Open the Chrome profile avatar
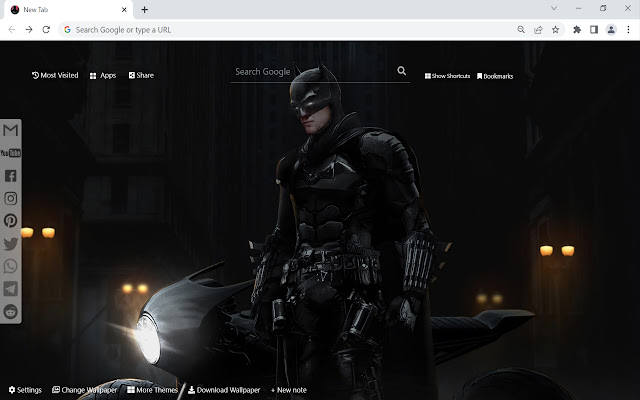The height and width of the screenshot is (400, 640). pos(611,29)
